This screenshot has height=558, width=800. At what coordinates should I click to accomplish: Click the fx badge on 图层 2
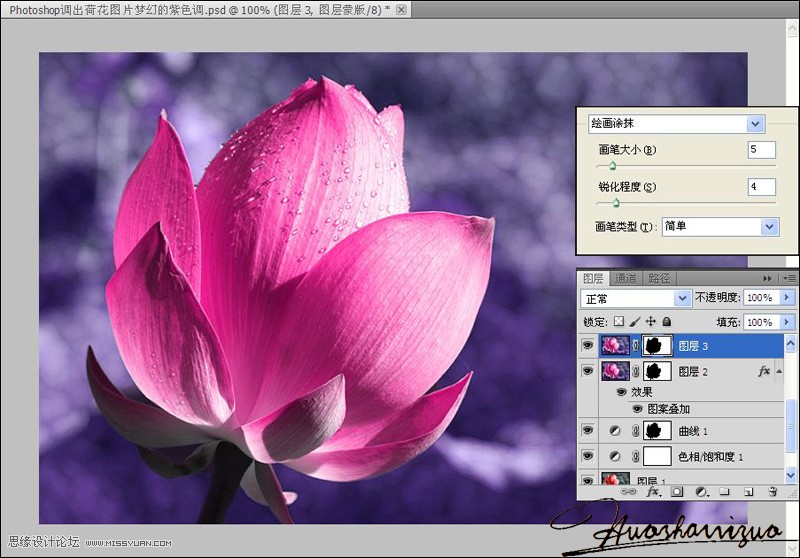pyautogui.click(x=764, y=371)
